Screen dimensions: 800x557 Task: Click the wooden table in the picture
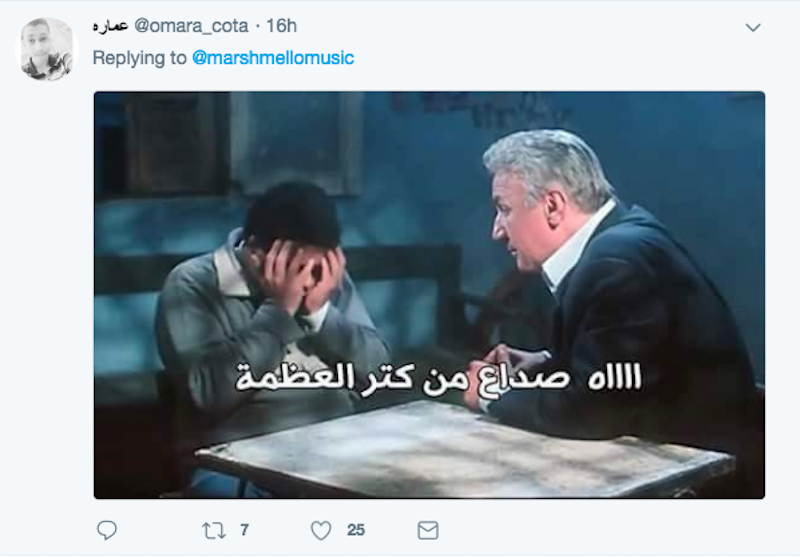point(464,449)
